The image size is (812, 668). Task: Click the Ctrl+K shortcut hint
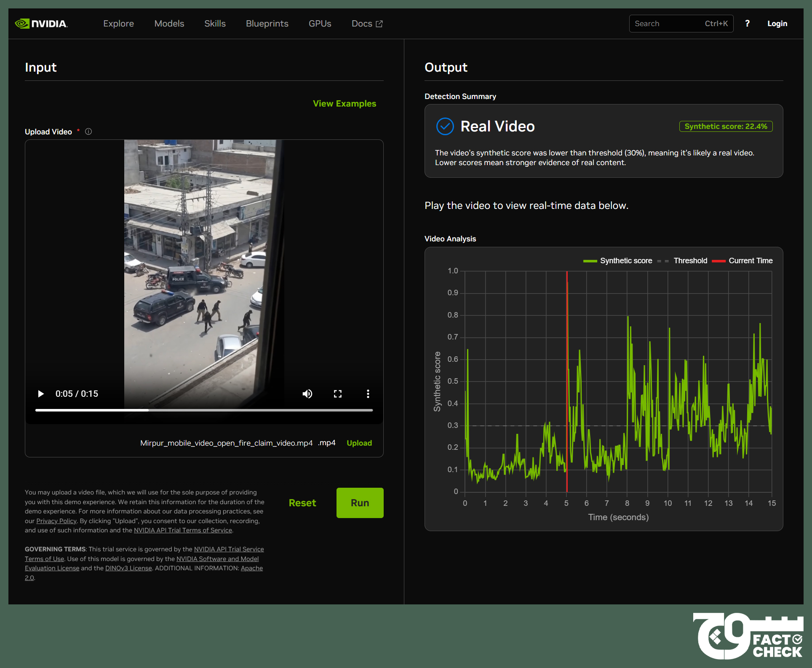point(716,24)
